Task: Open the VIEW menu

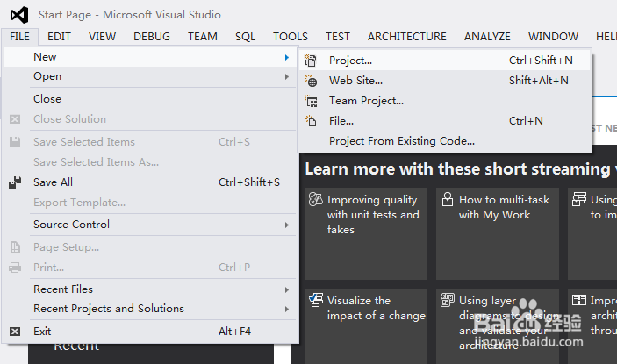Action: click(103, 37)
